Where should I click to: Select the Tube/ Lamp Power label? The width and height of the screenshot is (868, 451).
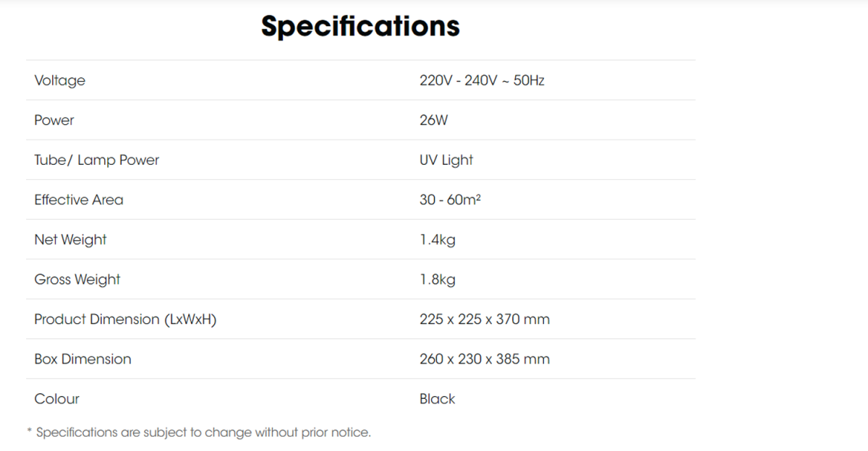96,160
